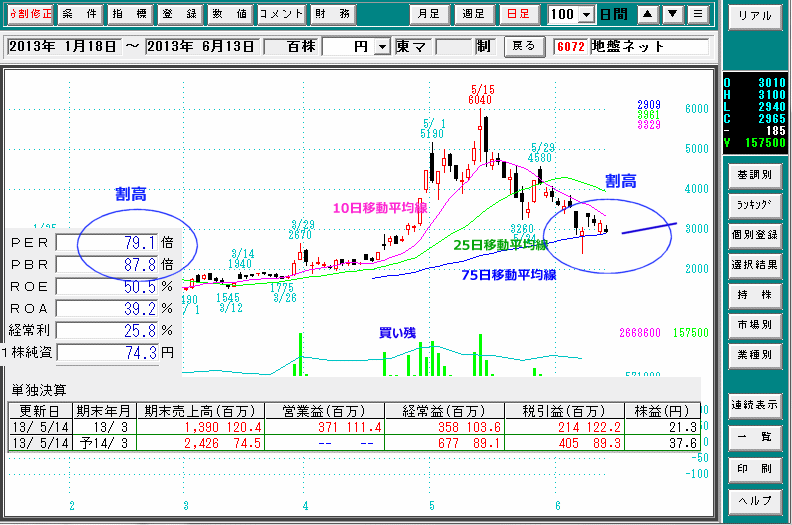
Task: Switch chart to 週足 weekly bars
Action: [x=473, y=14]
